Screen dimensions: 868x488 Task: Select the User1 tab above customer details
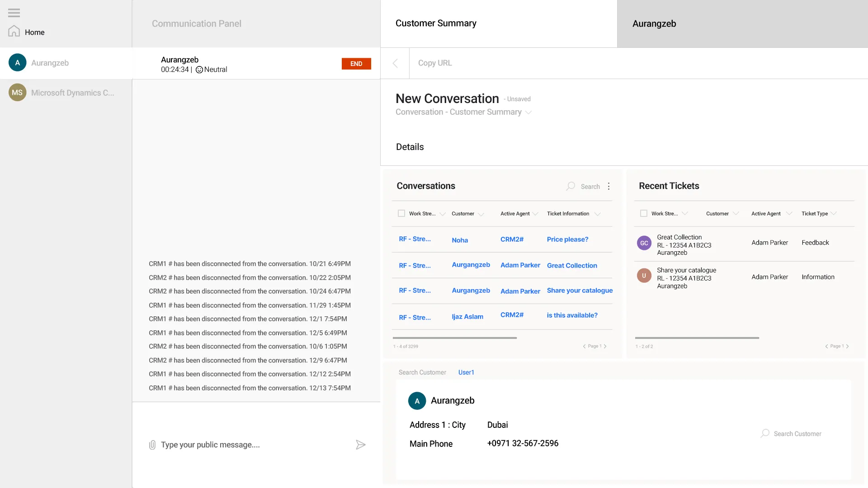point(466,372)
